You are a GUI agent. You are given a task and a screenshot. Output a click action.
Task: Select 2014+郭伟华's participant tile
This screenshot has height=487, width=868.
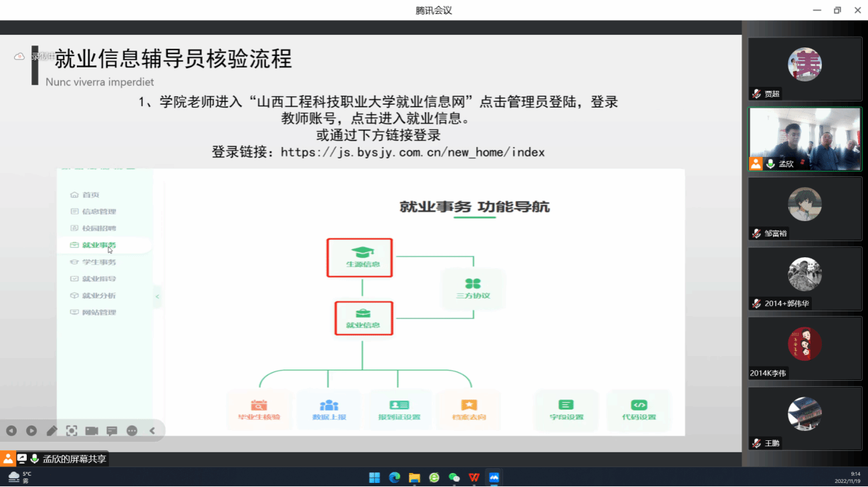(x=804, y=279)
